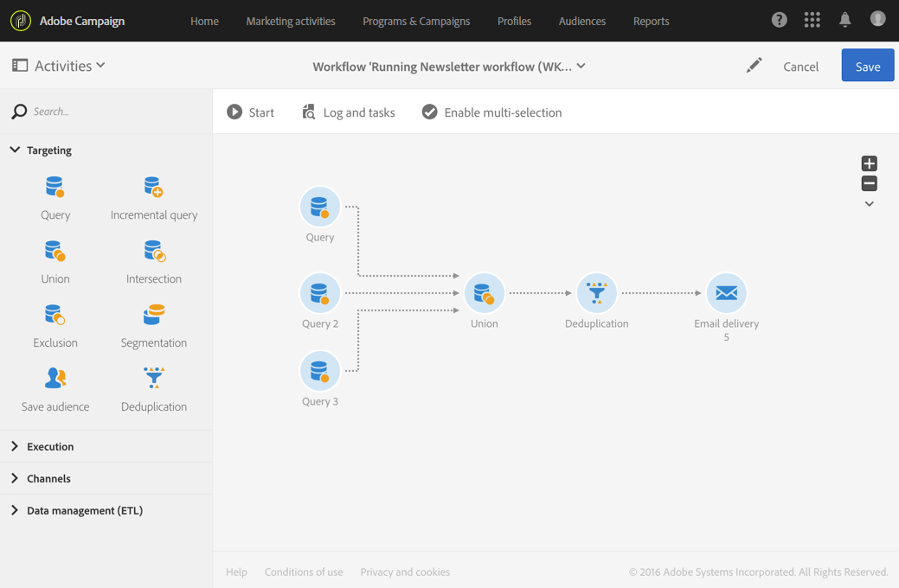Open Conditions of use link

tap(304, 572)
